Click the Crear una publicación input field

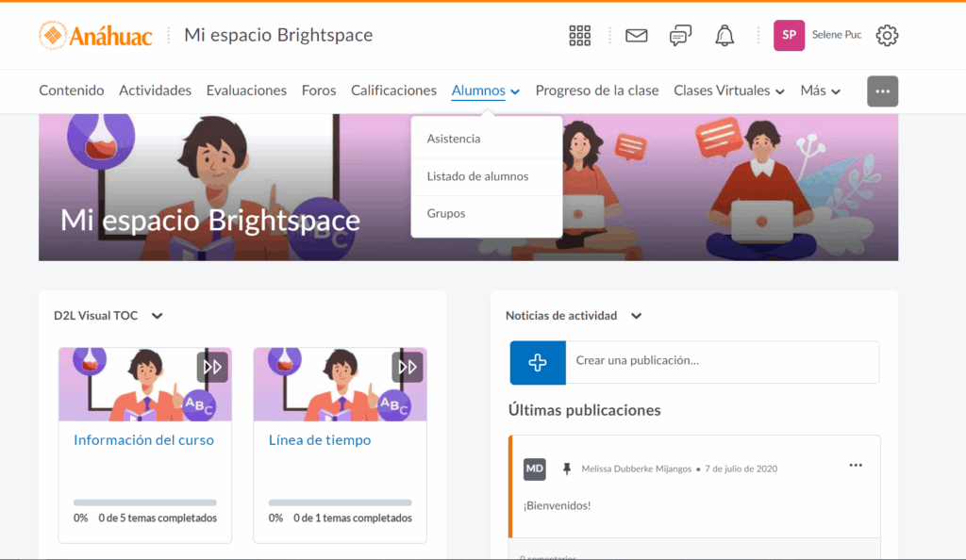click(722, 361)
